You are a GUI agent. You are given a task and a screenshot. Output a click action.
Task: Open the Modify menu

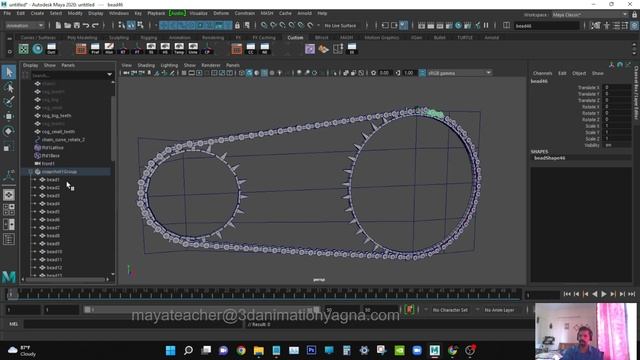click(x=75, y=13)
